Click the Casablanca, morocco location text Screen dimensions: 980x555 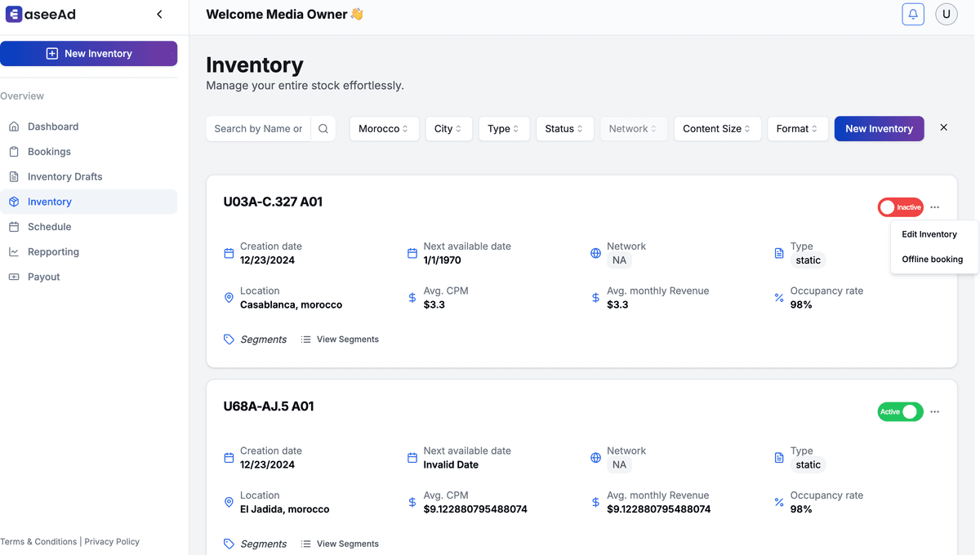[x=291, y=305]
